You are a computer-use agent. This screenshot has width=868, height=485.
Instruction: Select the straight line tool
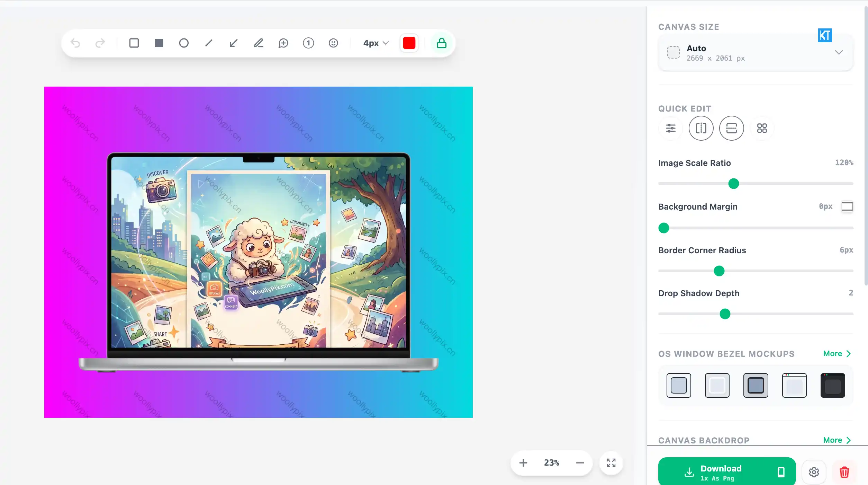[209, 43]
